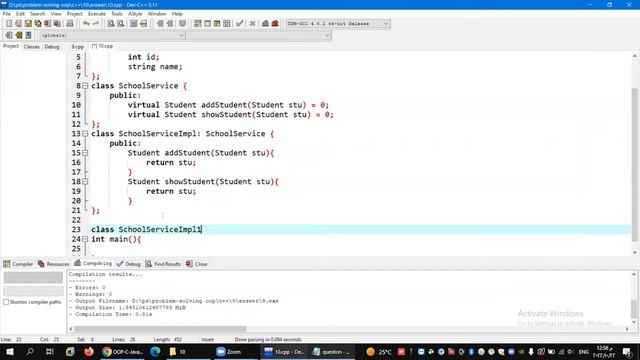Collapse the class SchoolServiceImpl code fold
640x360 pixels.
(85, 134)
